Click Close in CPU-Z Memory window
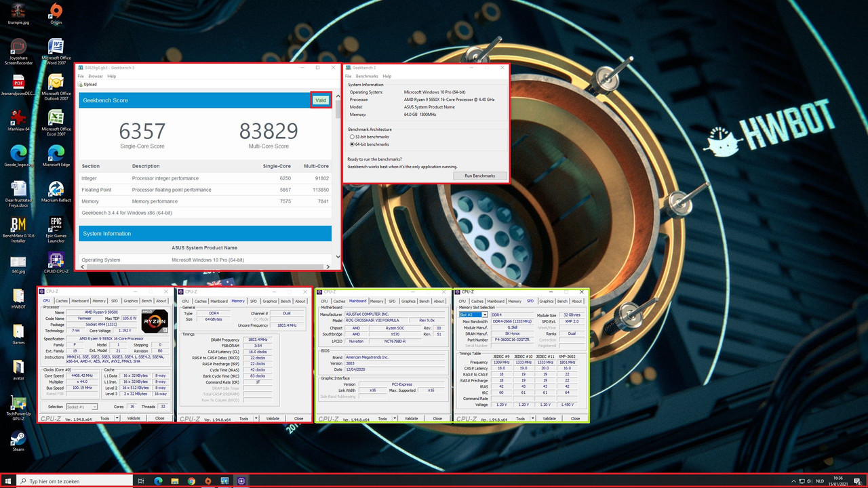The height and width of the screenshot is (488, 868). click(298, 418)
